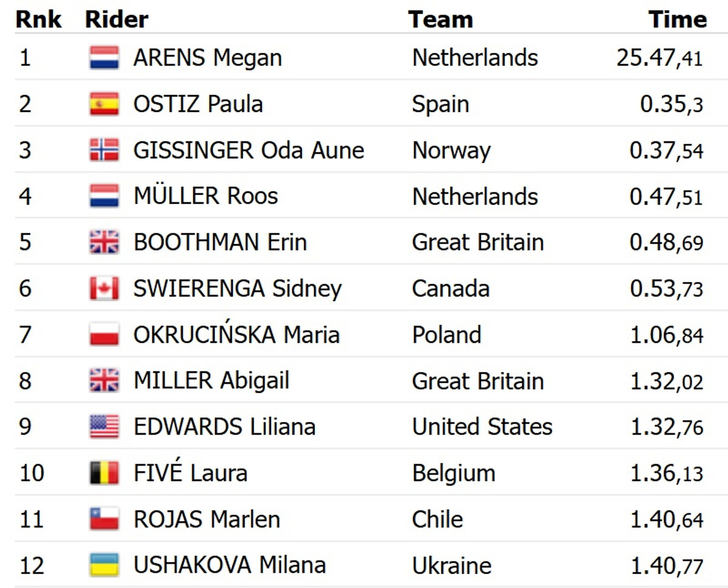The height and width of the screenshot is (588, 728).
Task: Open the Canada team link
Action: [x=450, y=288]
